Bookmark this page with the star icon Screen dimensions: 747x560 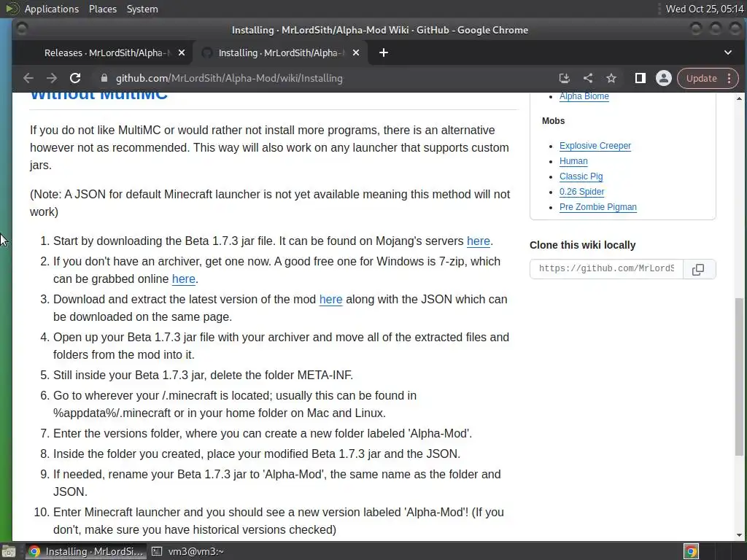pyautogui.click(x=611, y=78)
